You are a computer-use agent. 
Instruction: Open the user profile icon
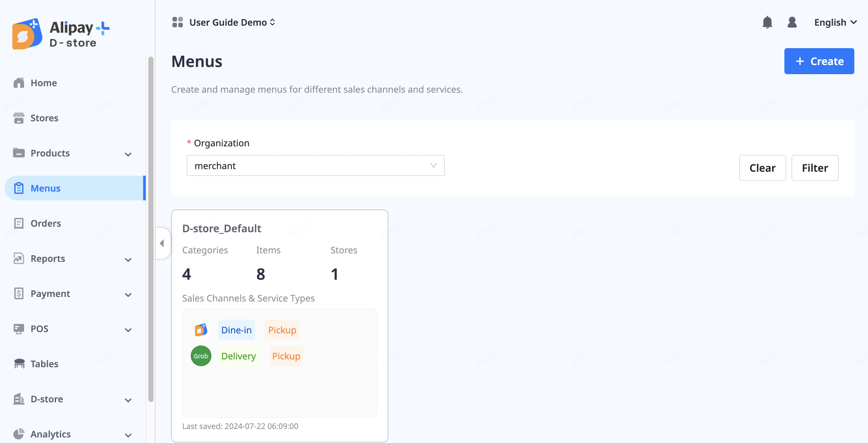(x=792, y=22)
